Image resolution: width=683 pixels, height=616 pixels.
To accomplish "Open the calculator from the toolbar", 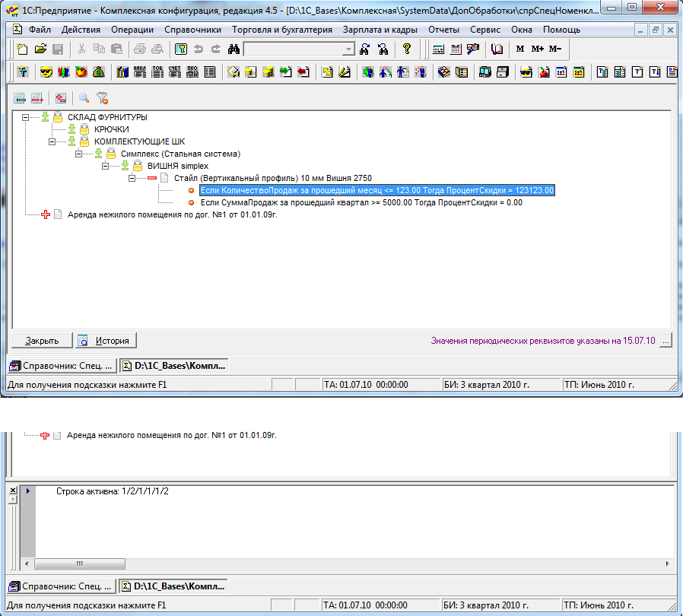I will click(x=439, y=49).
